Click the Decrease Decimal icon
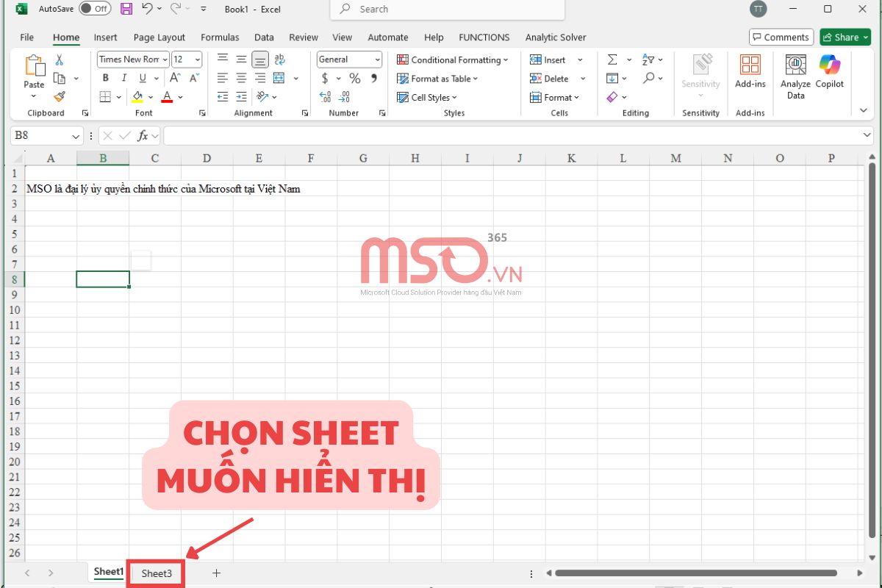Screen dimensions: 882x588 tap(344, 97)
